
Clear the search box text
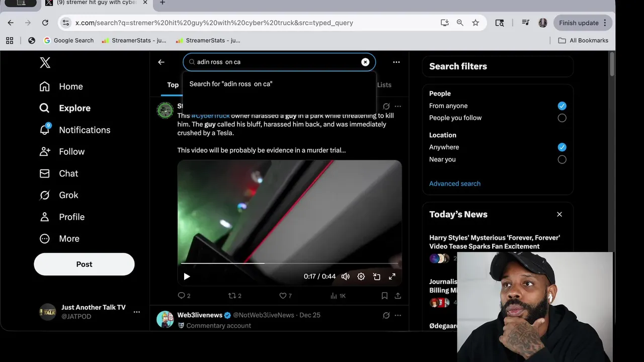365,62
